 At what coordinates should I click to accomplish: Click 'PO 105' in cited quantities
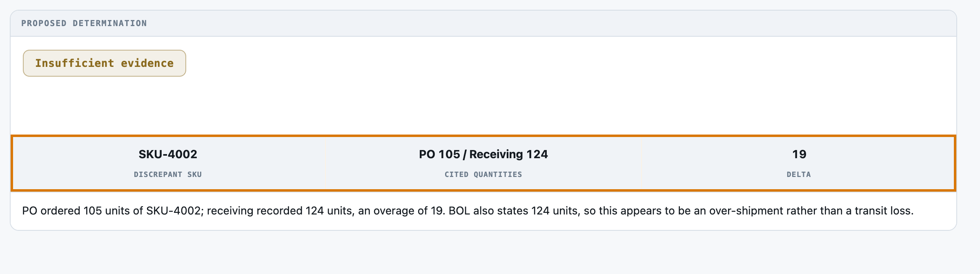tap(439, 154)
